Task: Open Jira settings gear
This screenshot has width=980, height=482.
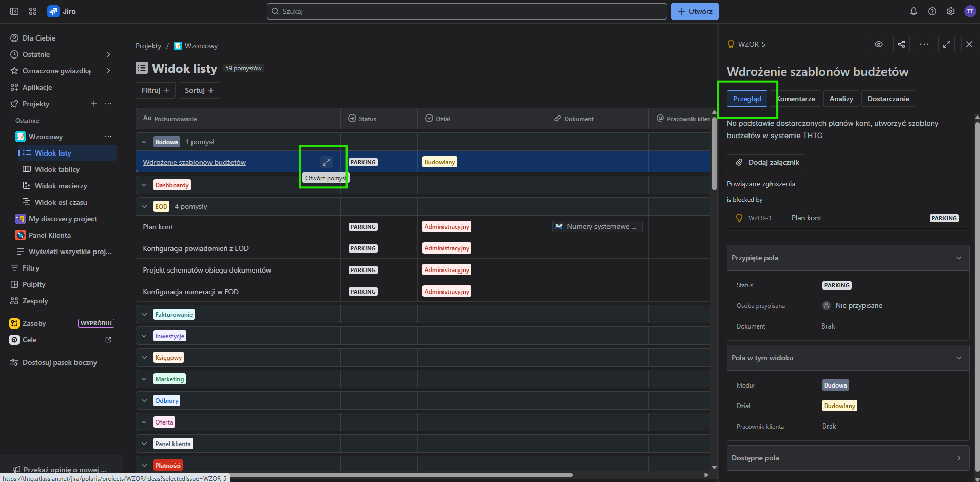Action: [951, 11]
